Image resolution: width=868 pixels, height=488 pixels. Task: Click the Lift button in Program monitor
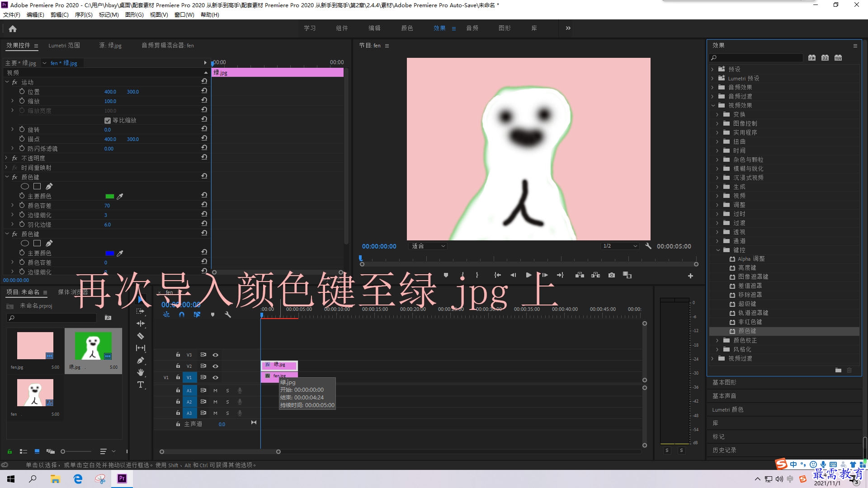point(580,275)
